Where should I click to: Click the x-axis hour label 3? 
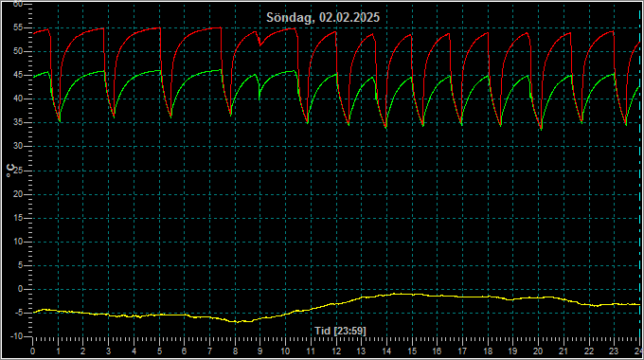coord(108,351)
